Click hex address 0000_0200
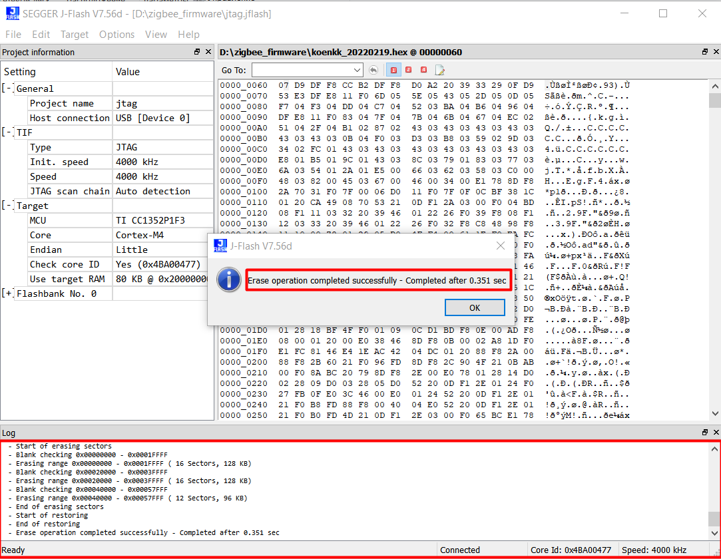The height and width of the screenshot is (559, 721). click(243, 362)
